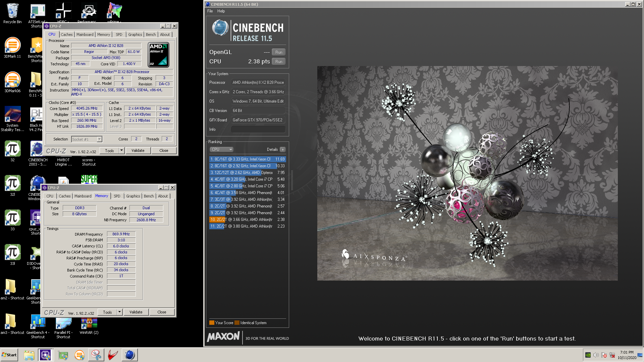Viewport: 644px width, 362px height.
Task: Select the ranking row 2C/2T @ 3.80 GHz
Action: pyautogui.click(x=248, y=226)
